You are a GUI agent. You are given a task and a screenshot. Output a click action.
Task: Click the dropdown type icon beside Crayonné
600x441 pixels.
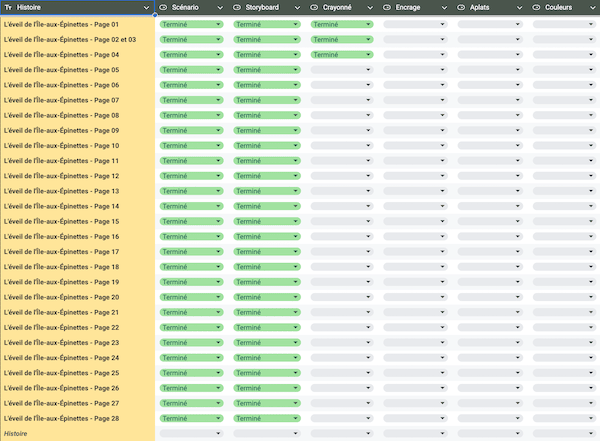[313, 7]
